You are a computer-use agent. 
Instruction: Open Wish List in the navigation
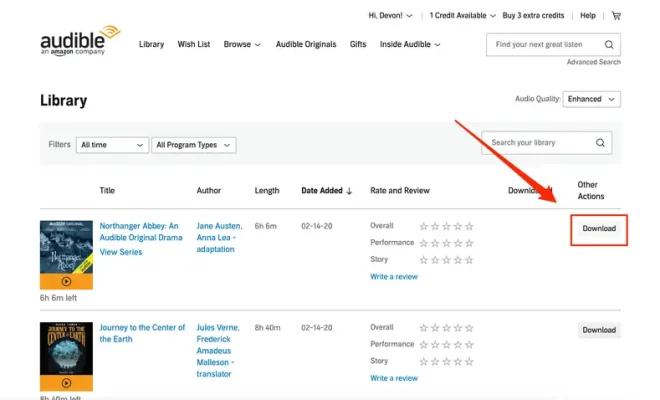[x=194, y=44]
